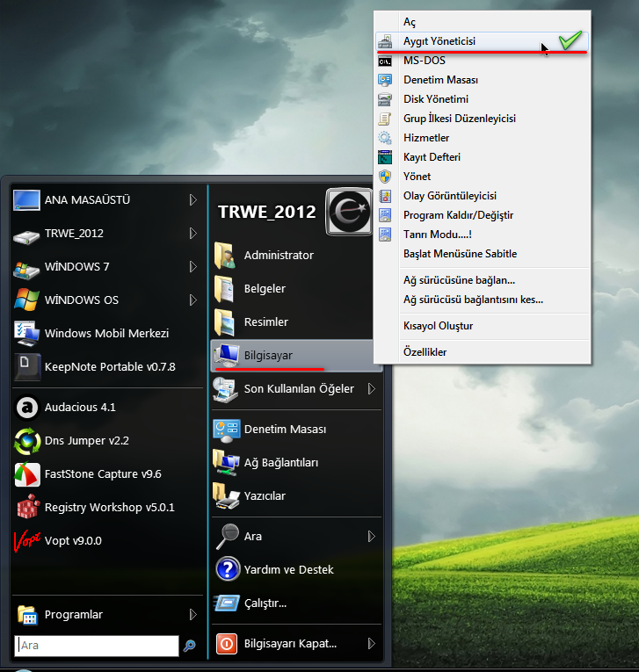Click the MS-DOS console icon in context menu
This screenshot has height=672, width=639.
coord(385,61)
